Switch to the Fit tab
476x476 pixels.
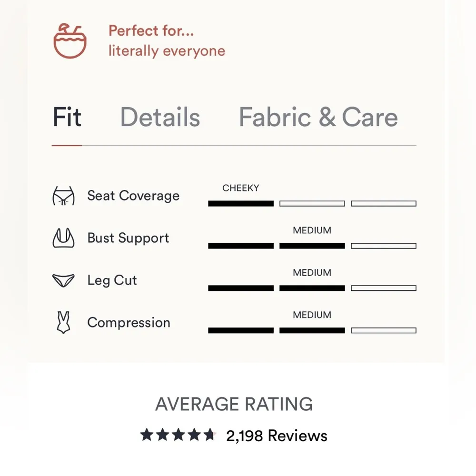[x=67, y=118]
